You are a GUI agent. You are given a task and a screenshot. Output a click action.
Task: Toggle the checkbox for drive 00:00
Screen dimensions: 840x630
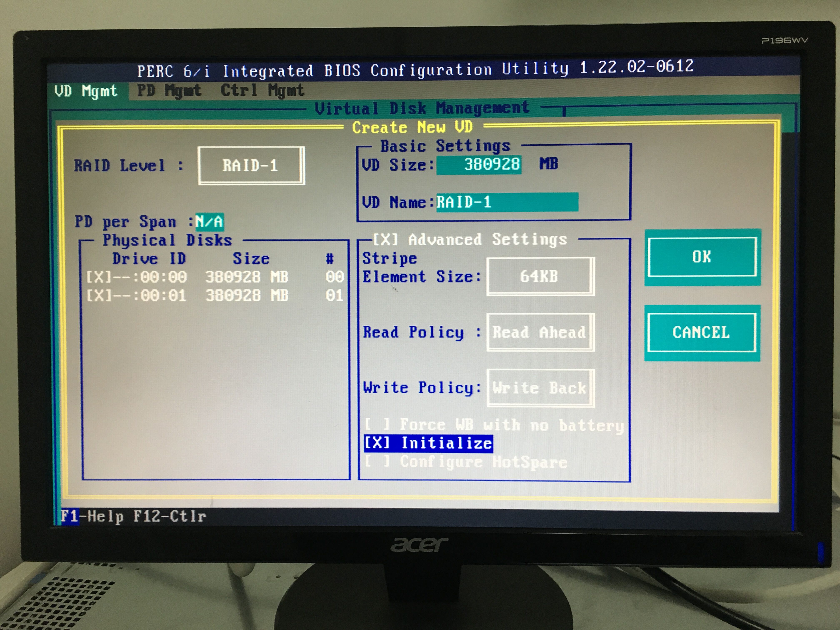(99, 277)
